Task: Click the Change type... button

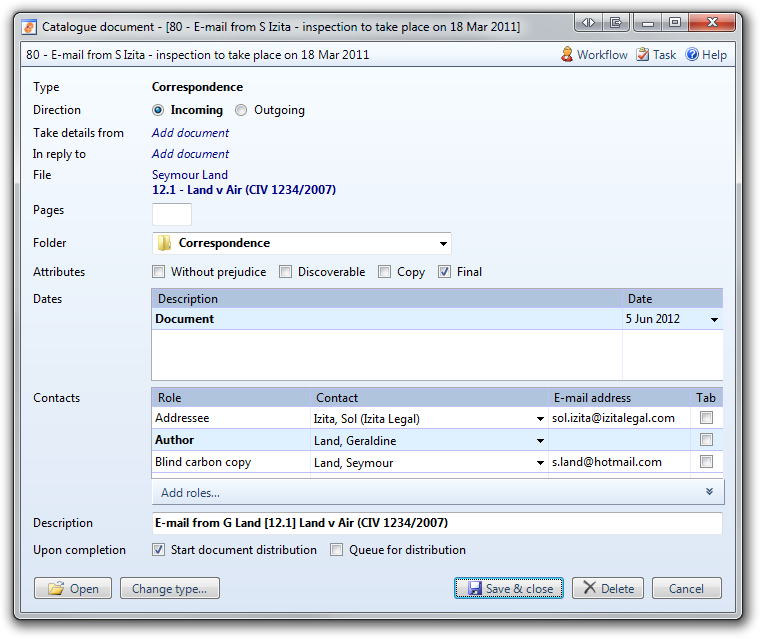Action: [170, 588]
